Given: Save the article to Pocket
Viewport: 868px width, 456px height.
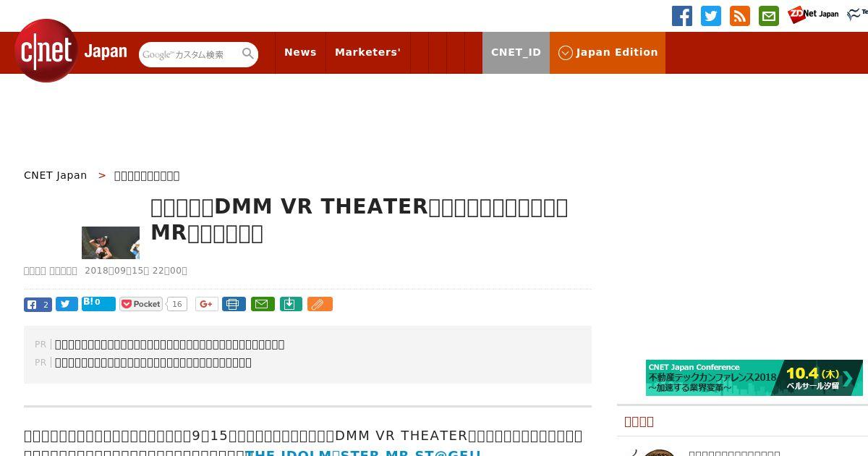Looking at the screenshot, I should [141, 304].
